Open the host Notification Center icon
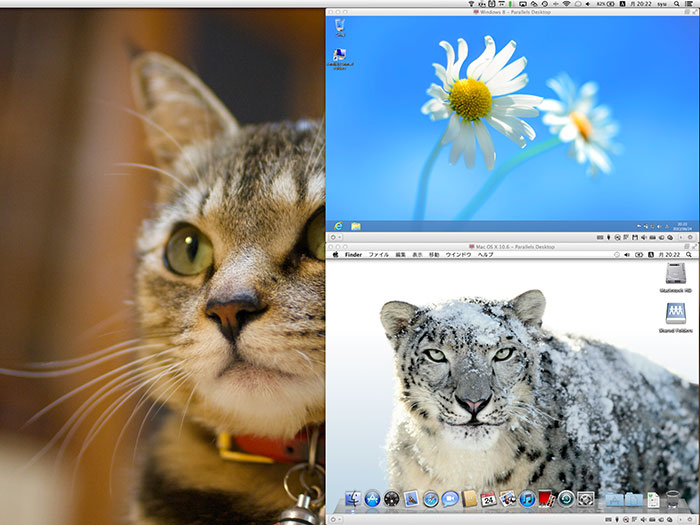Viewport: 700px width, 525px height. click(x=689, y=4)
